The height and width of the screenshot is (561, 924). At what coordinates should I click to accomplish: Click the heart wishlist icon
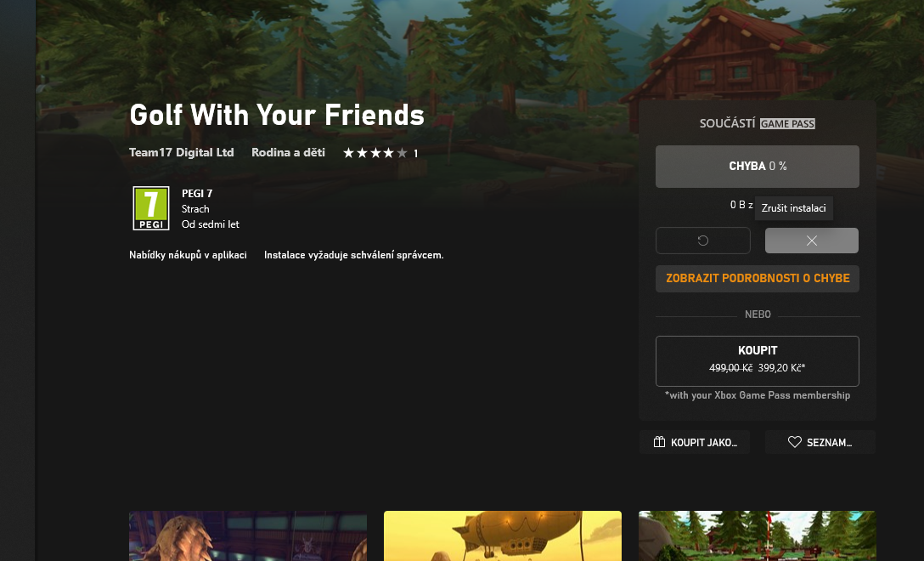coord(794,442)
